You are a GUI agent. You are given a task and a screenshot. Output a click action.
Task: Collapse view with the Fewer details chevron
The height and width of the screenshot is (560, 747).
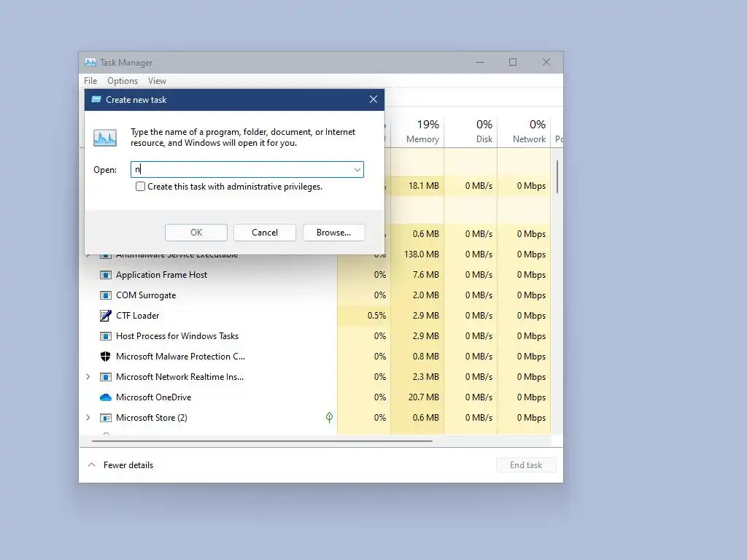point(91,464)
